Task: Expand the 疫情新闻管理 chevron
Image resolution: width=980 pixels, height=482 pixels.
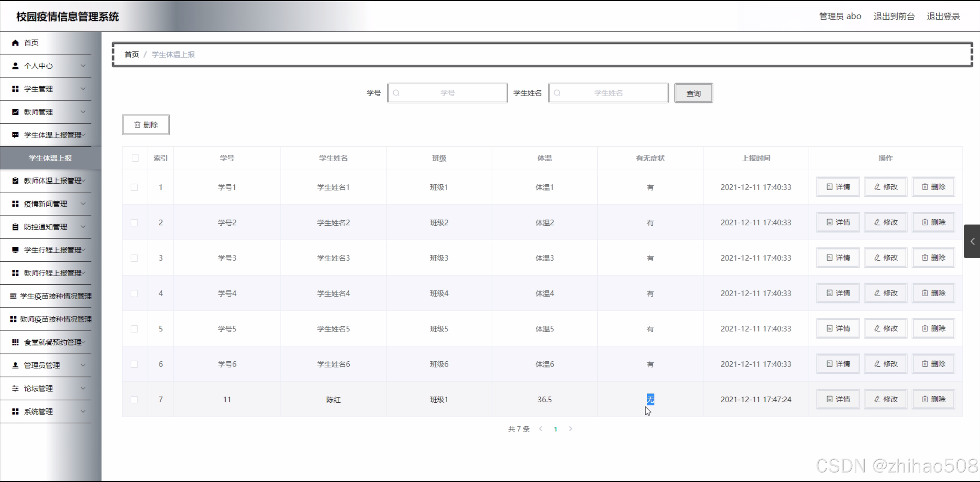Action: click(83, 204)
